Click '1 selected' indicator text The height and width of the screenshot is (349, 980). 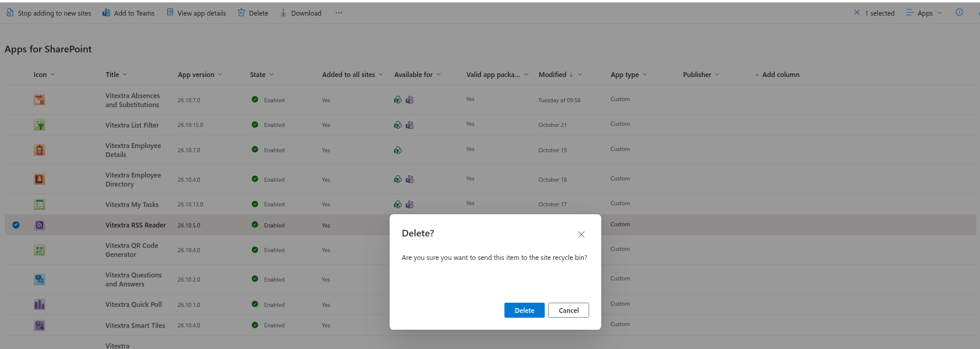pos(880,13)
